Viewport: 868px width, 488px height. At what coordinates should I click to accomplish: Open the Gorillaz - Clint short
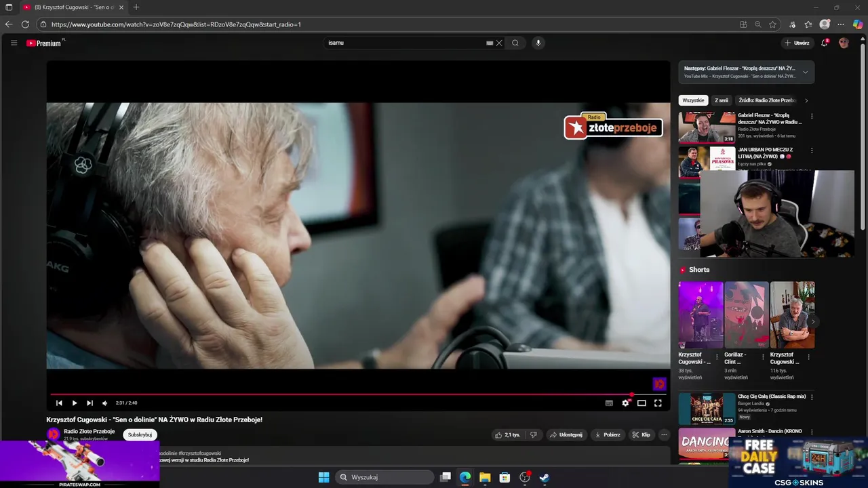click(747, 314)
